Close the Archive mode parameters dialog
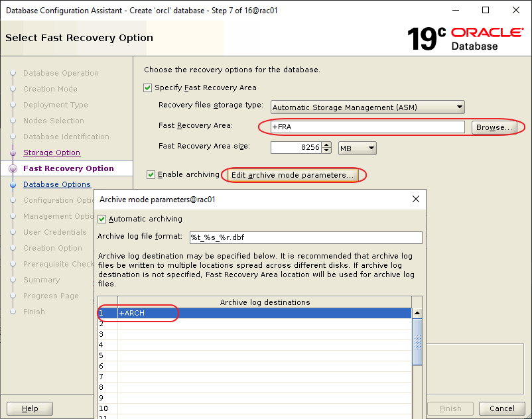Viewport: 532px width, 419px height. click(x=416, y=199)
